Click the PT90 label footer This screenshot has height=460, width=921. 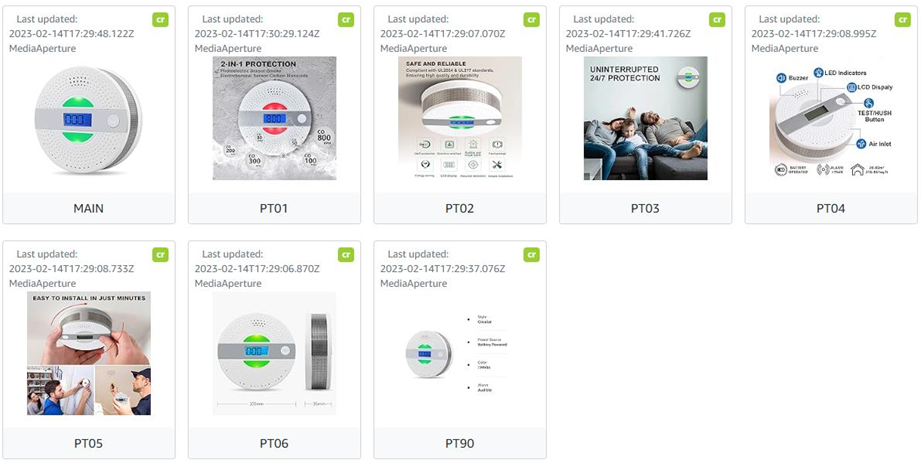[x=460, y=443]
